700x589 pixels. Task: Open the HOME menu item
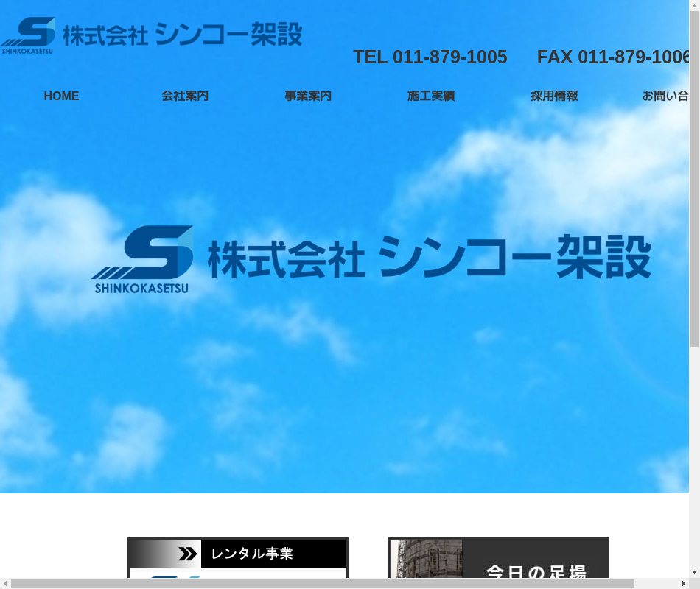(61, 96)
